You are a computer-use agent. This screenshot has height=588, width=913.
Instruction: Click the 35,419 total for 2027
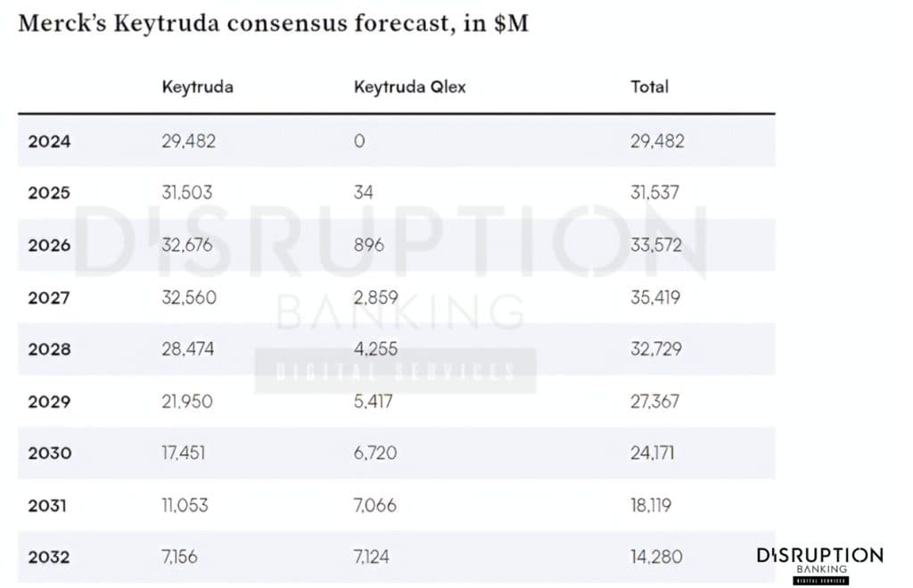pos(655,298)
